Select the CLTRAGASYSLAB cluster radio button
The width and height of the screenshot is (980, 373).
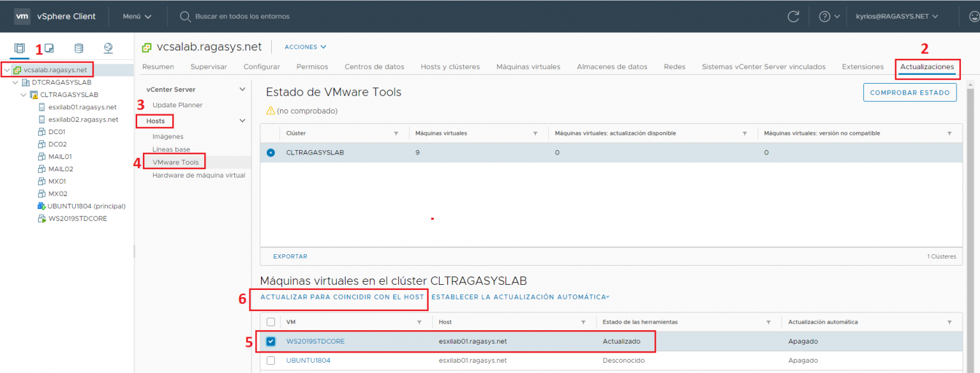271,152
